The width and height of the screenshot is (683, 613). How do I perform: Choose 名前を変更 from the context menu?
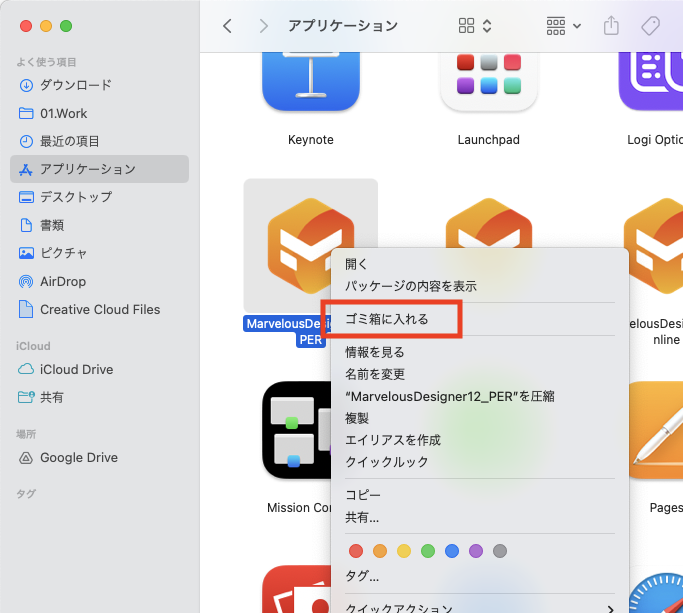tap(480, 374)
